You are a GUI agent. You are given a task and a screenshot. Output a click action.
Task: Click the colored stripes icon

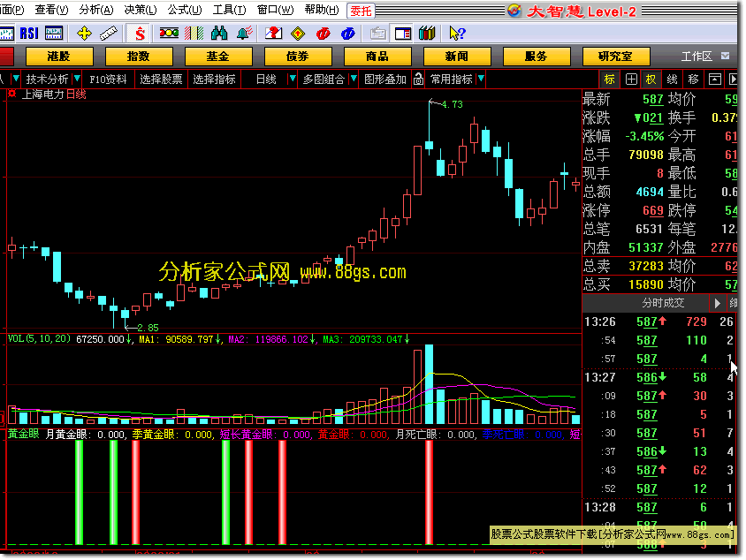coord(194,34)
